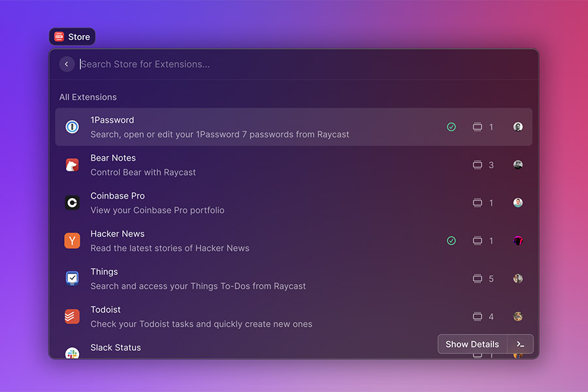Select the Coinbase Pro app icon
The image size is (588, 392).
[x=72, y=203]
